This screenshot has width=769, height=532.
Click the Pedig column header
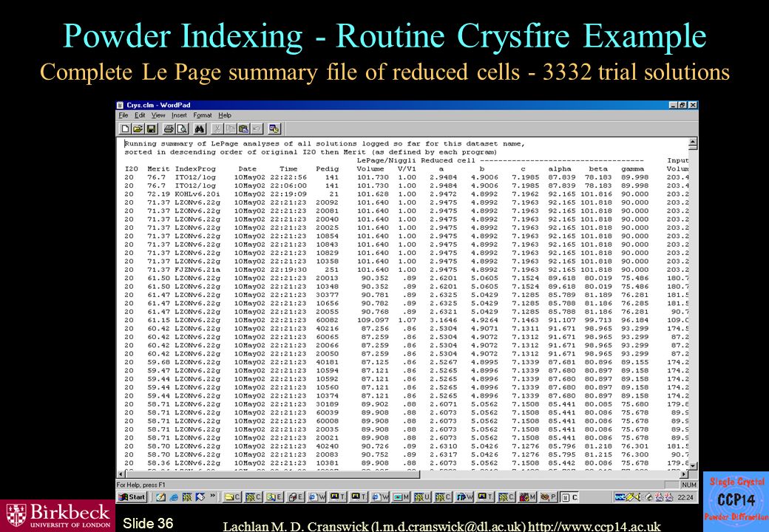[x=327, y=168]
